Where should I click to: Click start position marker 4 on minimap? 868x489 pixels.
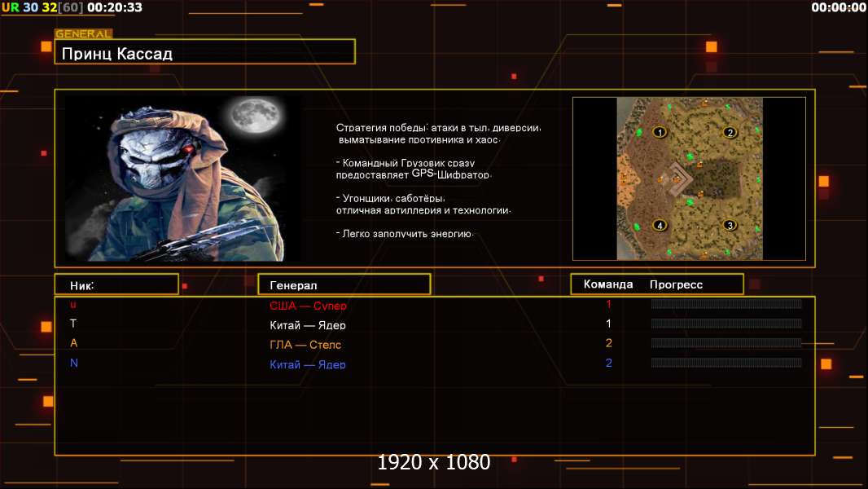click(660, 226)
